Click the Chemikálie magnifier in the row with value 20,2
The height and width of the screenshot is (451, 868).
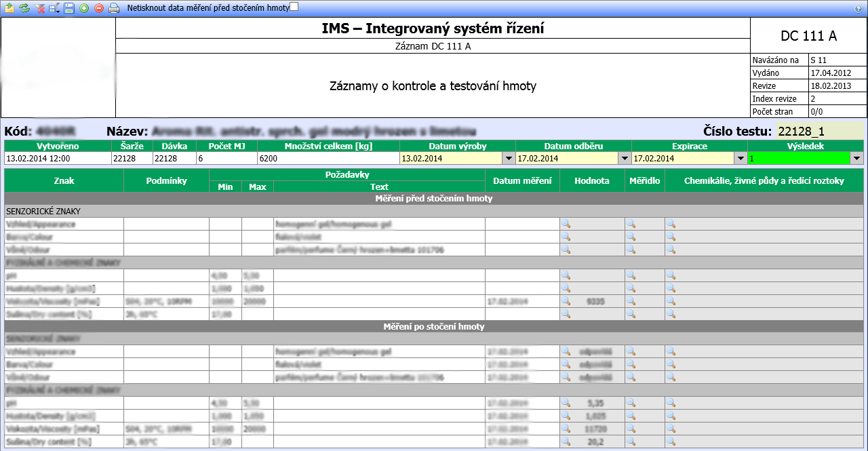click(671, 442)
